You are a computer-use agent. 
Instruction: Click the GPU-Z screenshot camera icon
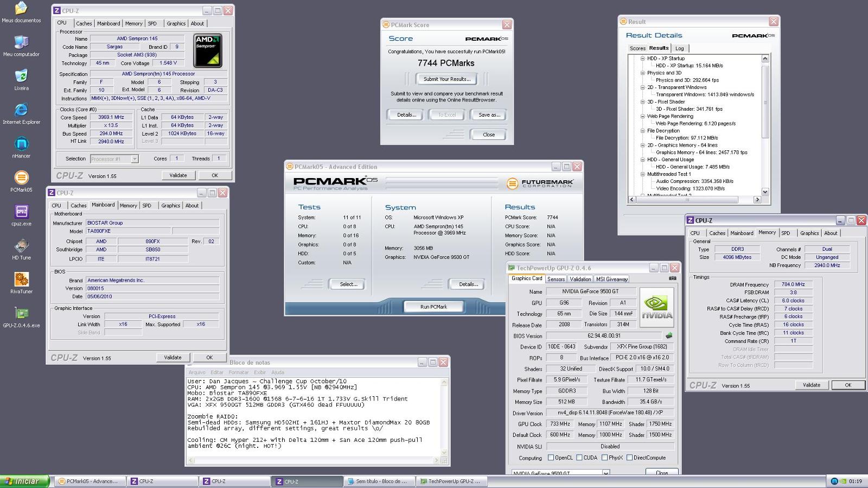673,278
